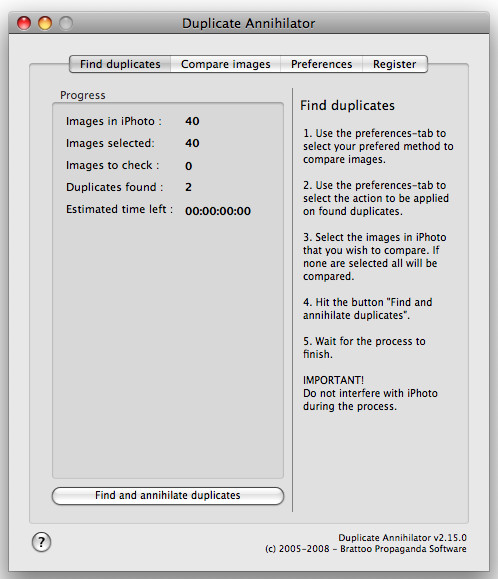Click instruction step 4 about hitting the button
The height and width of the screenshot is (579, 498).
click(x=367, y=309)
